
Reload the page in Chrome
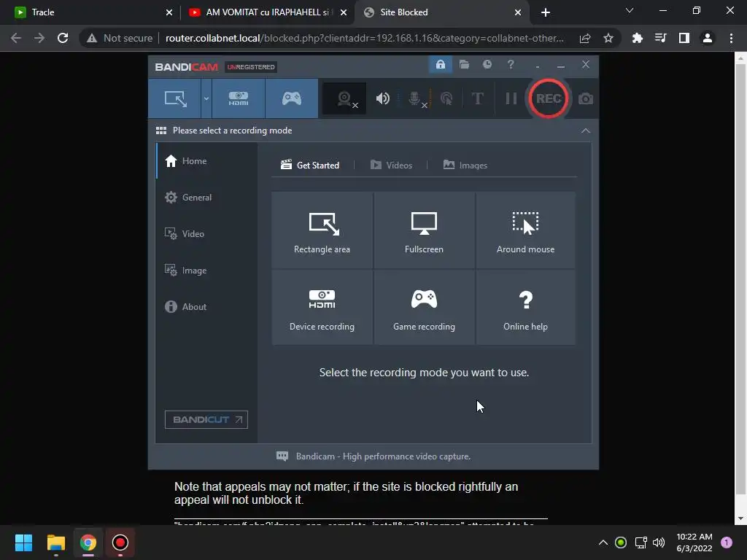63,38
